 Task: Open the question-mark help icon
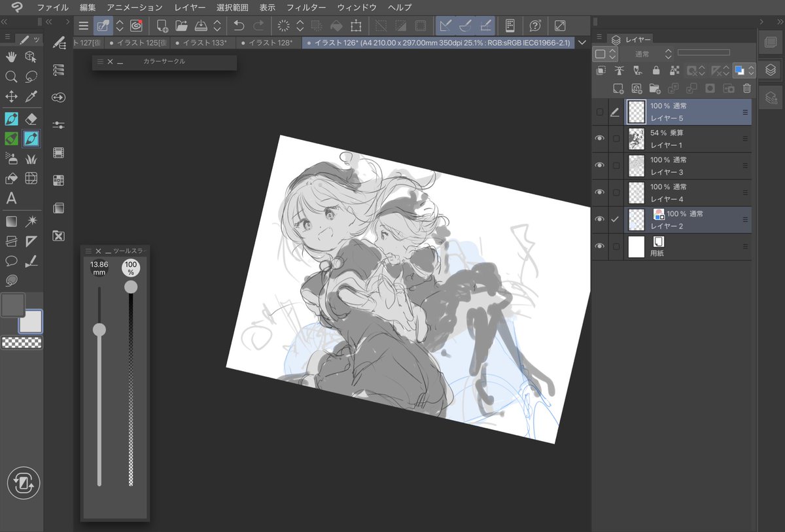(536, 26)
